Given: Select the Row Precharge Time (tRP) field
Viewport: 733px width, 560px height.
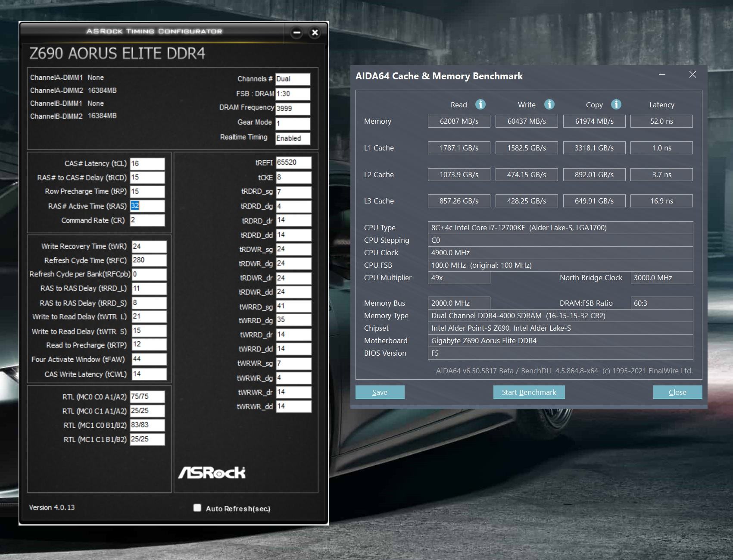Looking at the screenshot, I should [x=147, y=191].
